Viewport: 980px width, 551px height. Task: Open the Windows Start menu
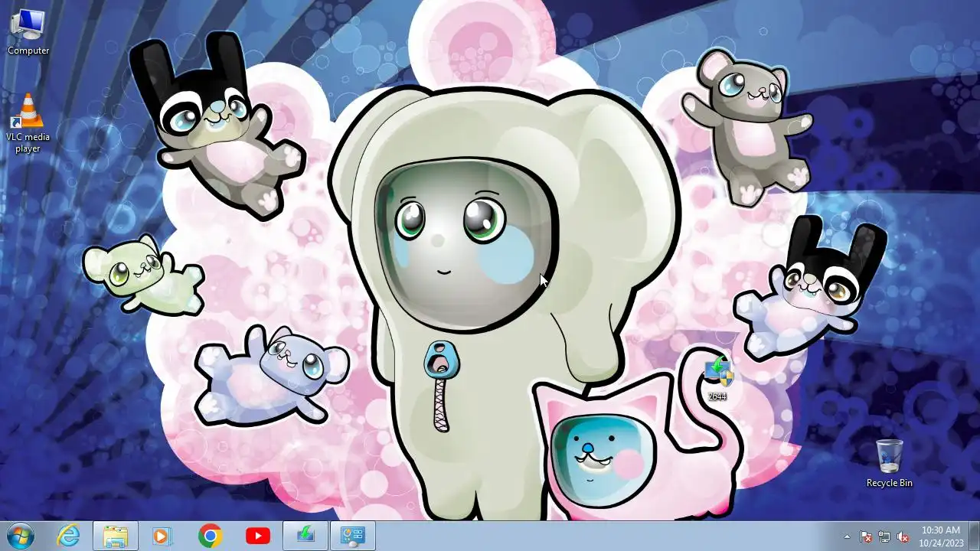click(x=20, y=536)
